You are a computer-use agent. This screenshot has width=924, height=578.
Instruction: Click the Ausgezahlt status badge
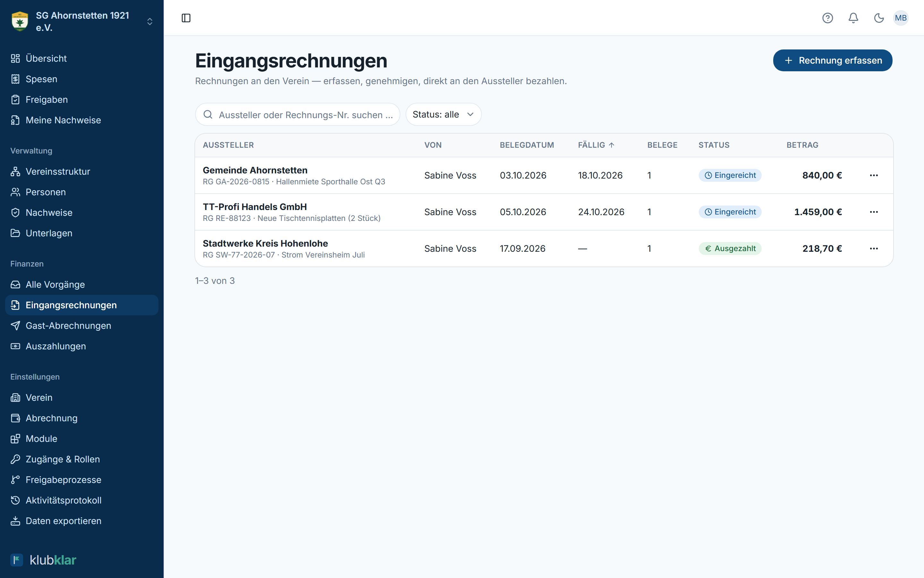pos(730,249)
